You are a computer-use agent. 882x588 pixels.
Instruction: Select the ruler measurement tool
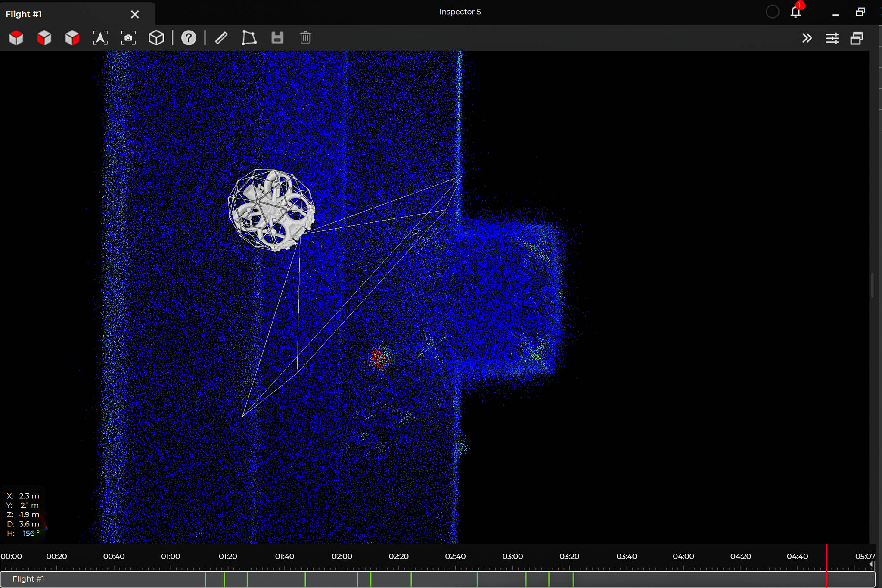[221, 38]
